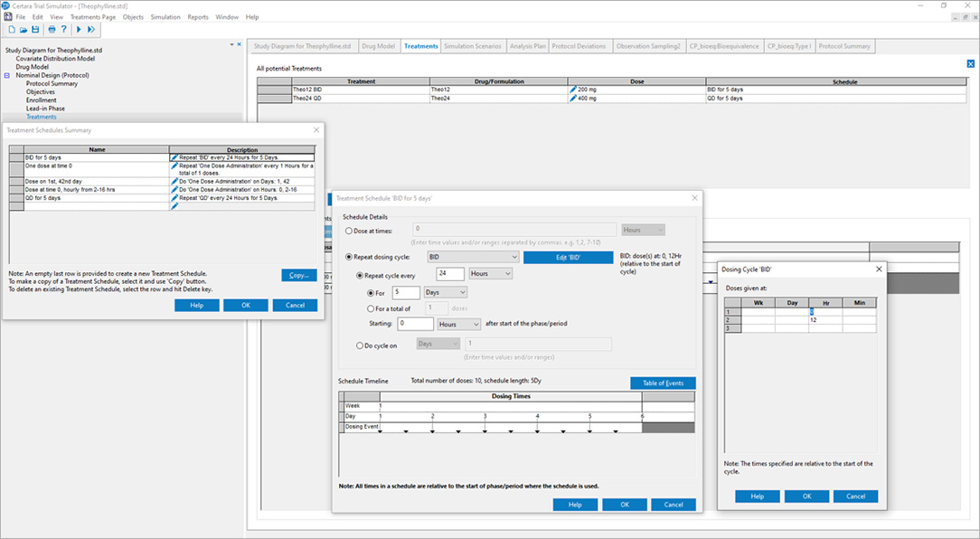Click the Help question mark icon
Viewport: 980px width, 539px height.
pos(64,30)
